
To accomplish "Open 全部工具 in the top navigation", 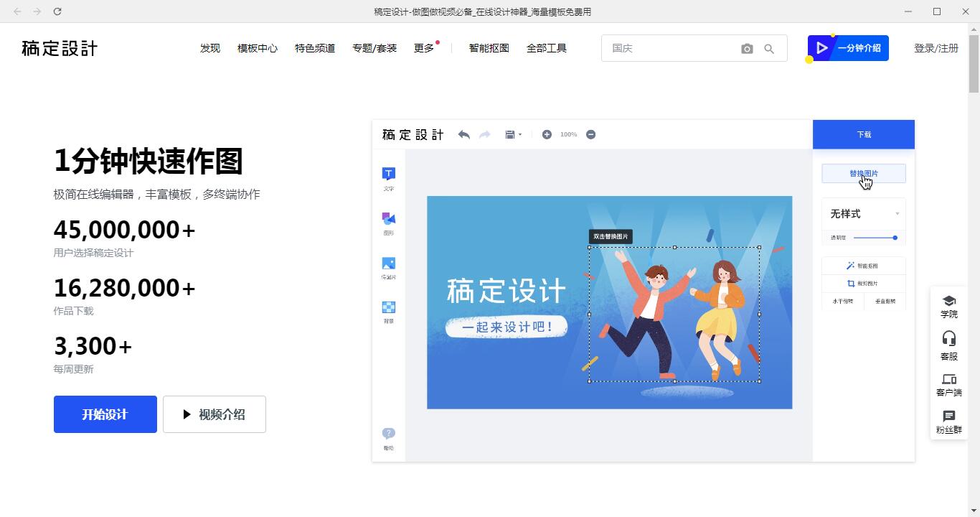I will [547, 48].
